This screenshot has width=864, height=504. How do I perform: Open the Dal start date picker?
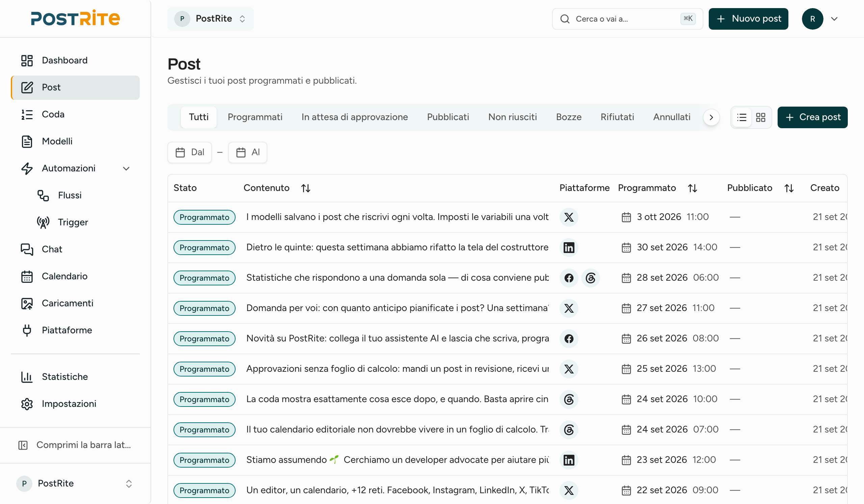click(x=190, y=152)
